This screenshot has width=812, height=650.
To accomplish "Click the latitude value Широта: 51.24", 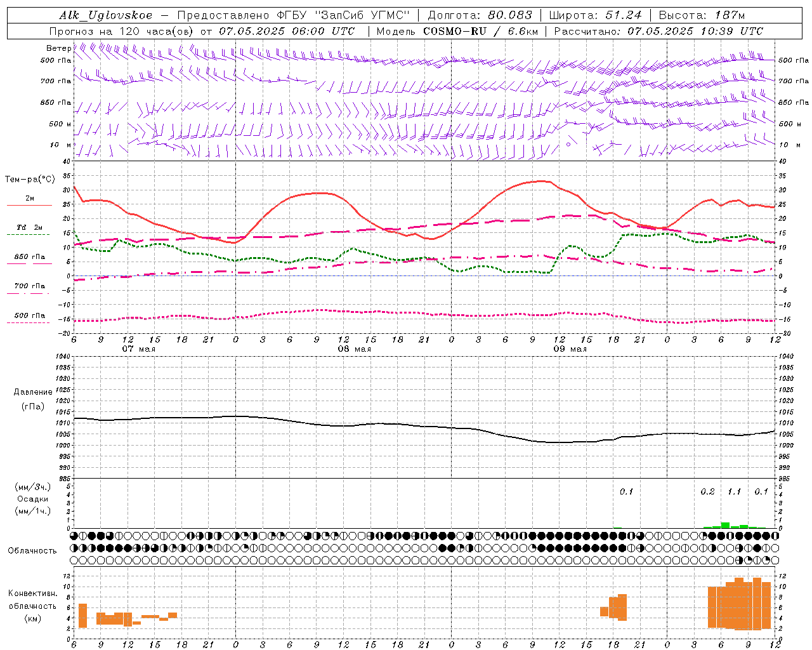I will pyautogui.click(x=595, y=15).
